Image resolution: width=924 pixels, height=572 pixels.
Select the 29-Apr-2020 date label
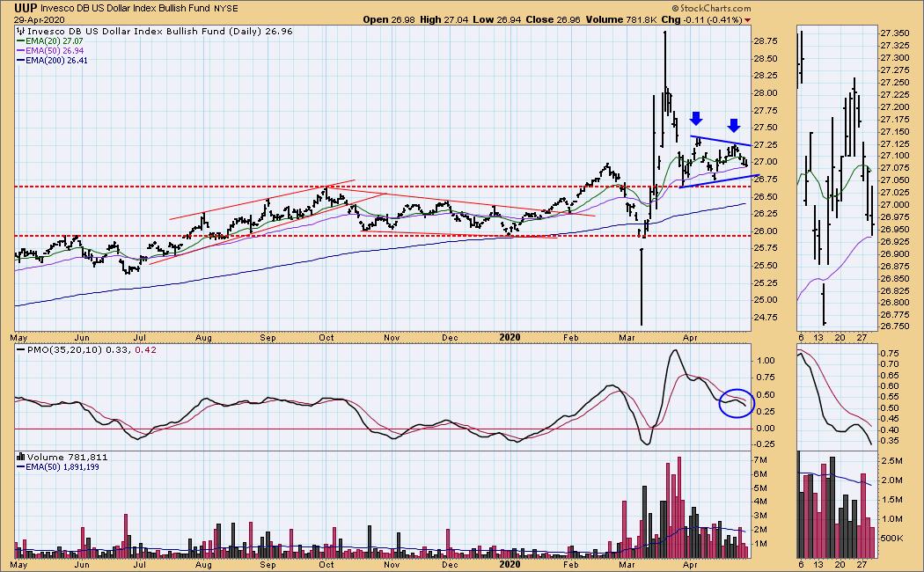click(x=40, y=19)
